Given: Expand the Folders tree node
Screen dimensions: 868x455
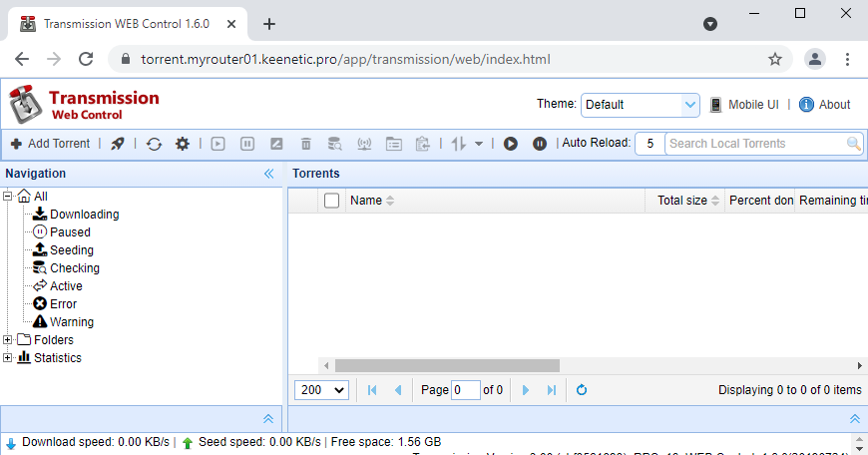Looking at the screenshot, I should coord(9,340).
